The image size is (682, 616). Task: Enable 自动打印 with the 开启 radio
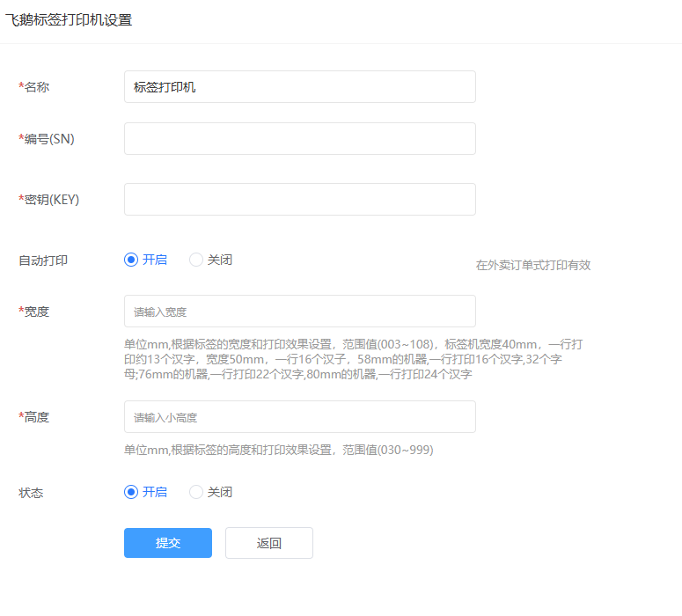pos(132,260)
